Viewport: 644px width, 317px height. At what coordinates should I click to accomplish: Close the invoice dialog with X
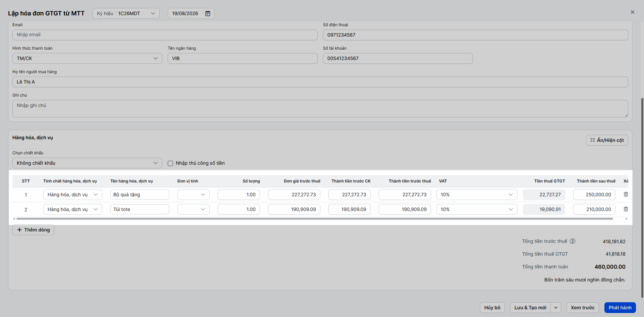(632, 12)
